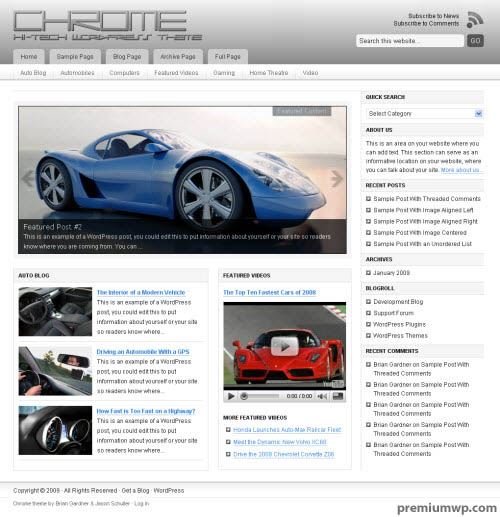Click the large play overlay on video
Viewport: 500px width, 517px height.
(x=284, y=346)
